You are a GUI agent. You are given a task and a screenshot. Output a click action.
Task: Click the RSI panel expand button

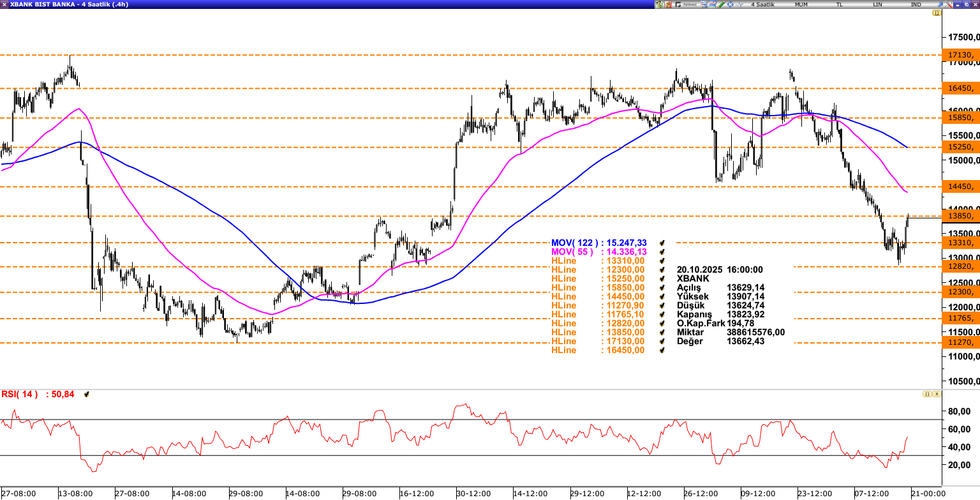[x=926, y=394]
